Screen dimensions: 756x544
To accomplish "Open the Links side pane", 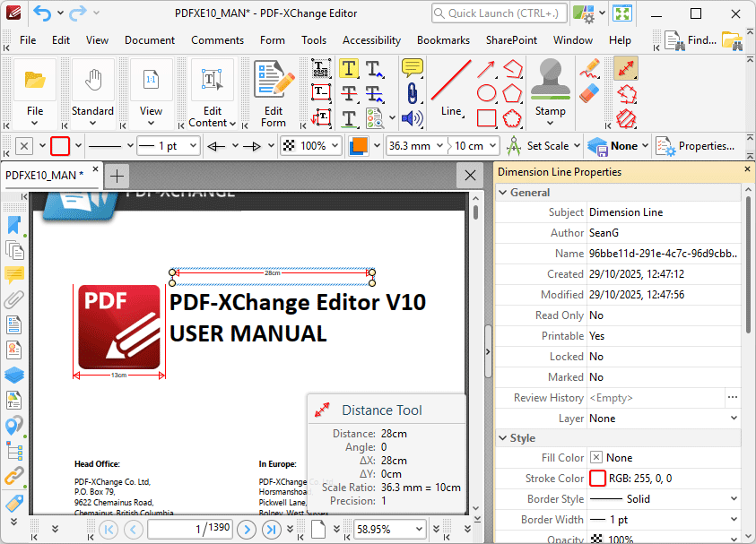I will point(14,476).
